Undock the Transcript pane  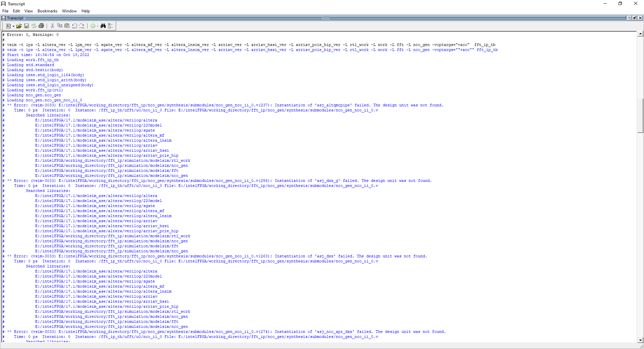(629, 18)
